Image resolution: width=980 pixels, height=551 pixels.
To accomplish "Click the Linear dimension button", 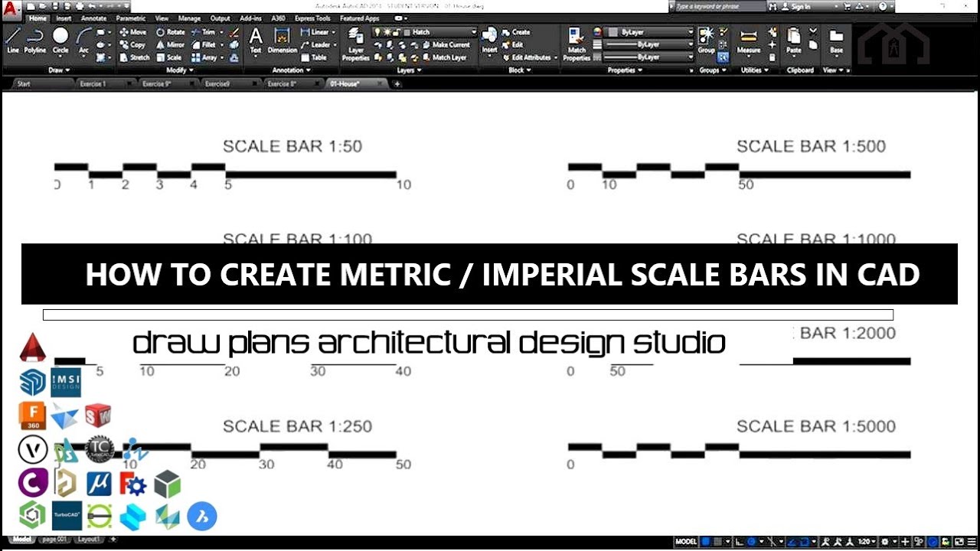I will [x=317, y=32].
